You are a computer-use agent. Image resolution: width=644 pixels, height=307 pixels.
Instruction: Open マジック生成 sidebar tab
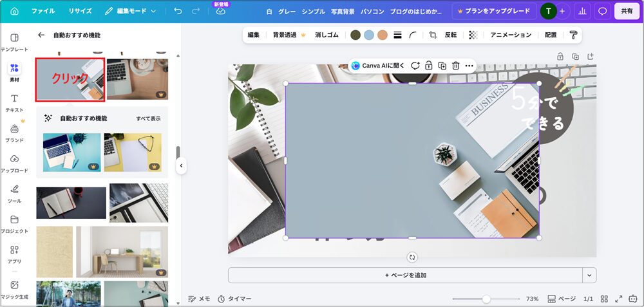click(x=14, y=290)
